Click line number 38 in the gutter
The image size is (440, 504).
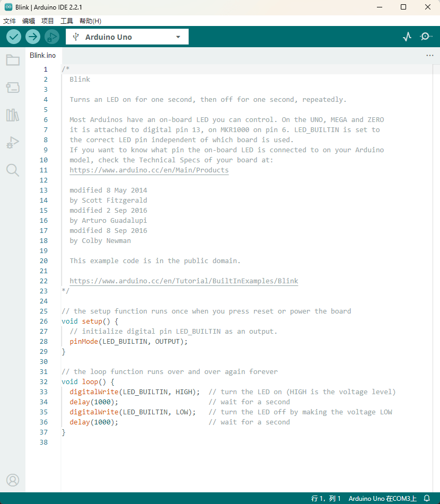pos(43,442)
